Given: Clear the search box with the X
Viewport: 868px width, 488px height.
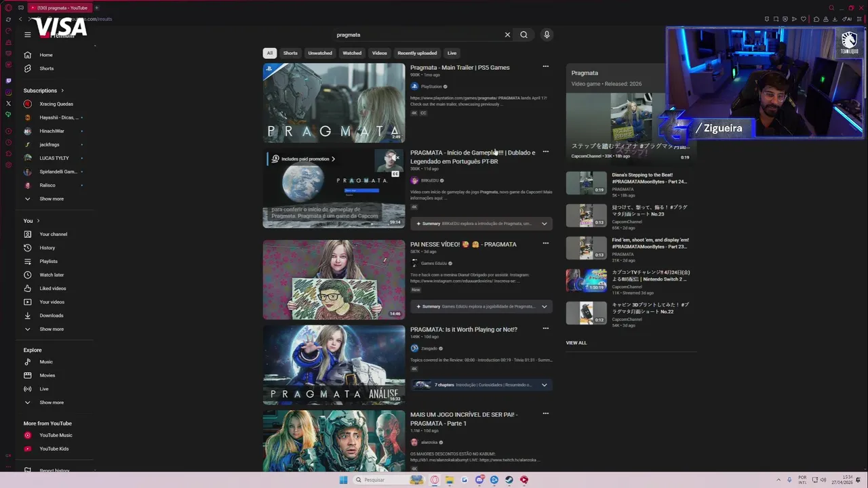Looking at the screenshot, I should [x=507, y=35].
